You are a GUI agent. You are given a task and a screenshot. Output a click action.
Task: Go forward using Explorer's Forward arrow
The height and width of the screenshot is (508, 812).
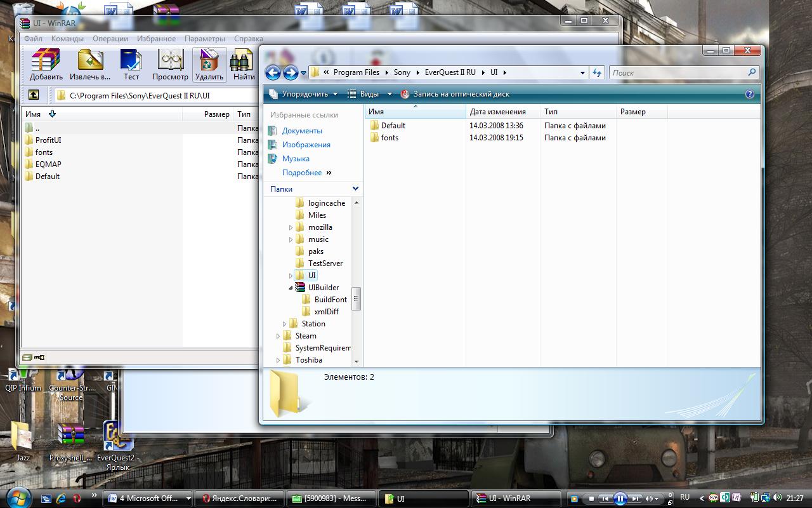pyautogui.click(x=291, y=72)
